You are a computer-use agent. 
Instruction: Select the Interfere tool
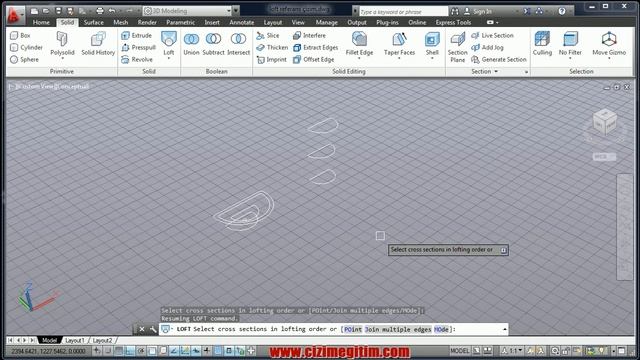[309, 36]
